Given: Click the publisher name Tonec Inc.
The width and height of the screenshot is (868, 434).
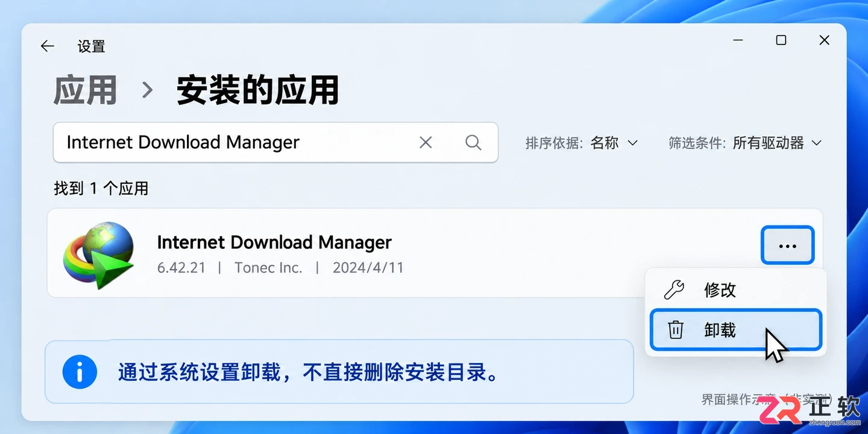Looking at the screenshot, I should pyautogui.click(x=268, y=268).
